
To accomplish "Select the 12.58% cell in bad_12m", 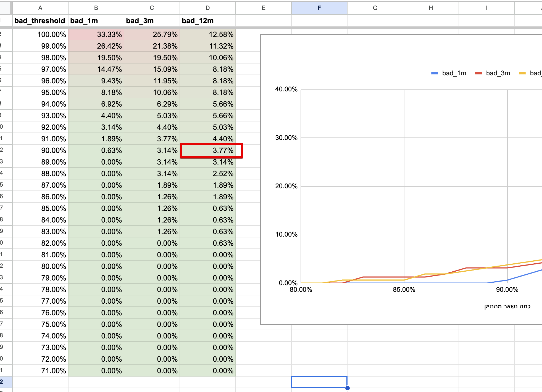I will [207, 35].
